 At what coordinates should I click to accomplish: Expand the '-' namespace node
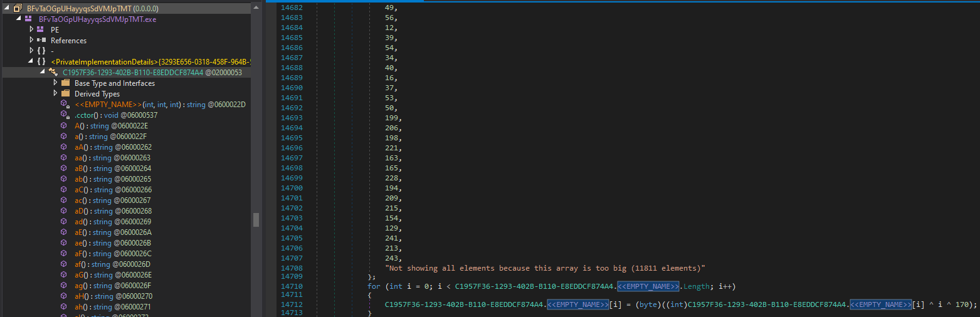tap(31, 51)
